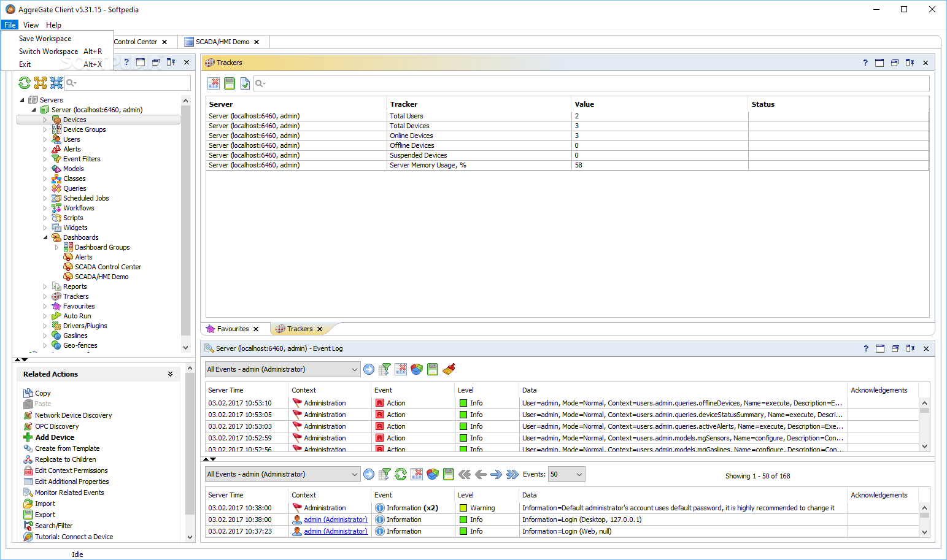Select the Alerts node under Dashboards
Image resolution: width=947 pixels, height=560 pixels.
[x=83, y=257]
